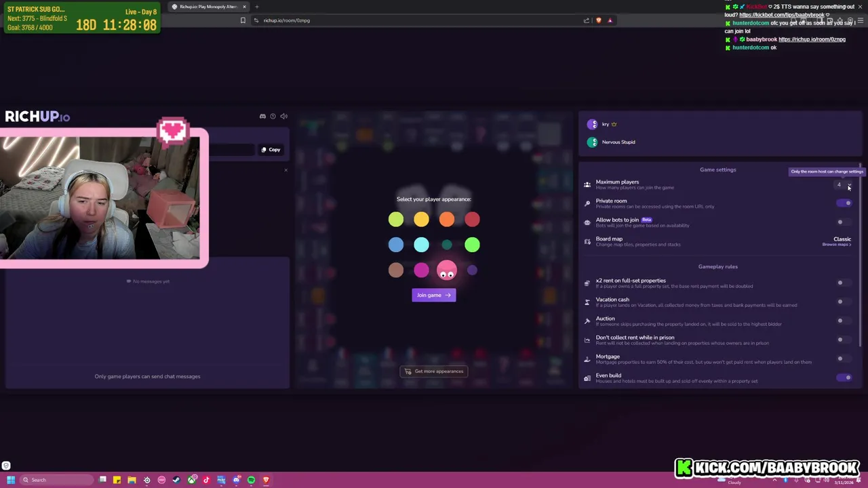This screenshot has height=488, width=868.
Task: Open TikTok from the taskbar
Action: click(206, 480)
